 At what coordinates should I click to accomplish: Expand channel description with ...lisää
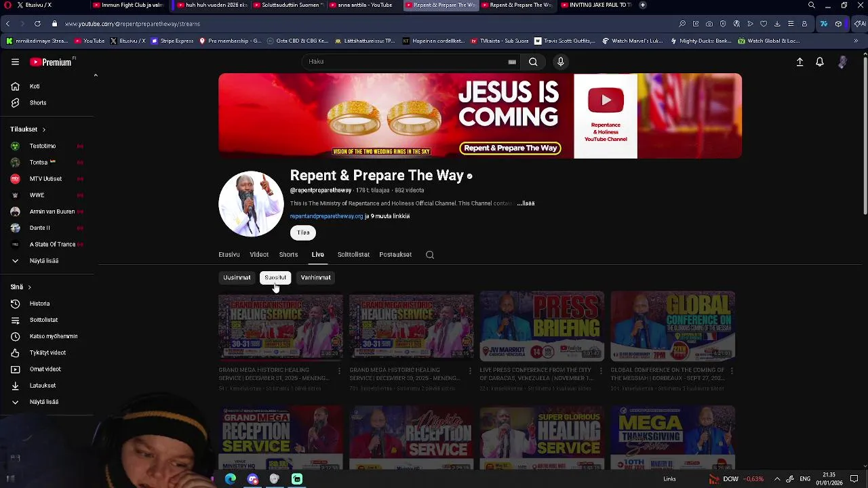(526, 203)
